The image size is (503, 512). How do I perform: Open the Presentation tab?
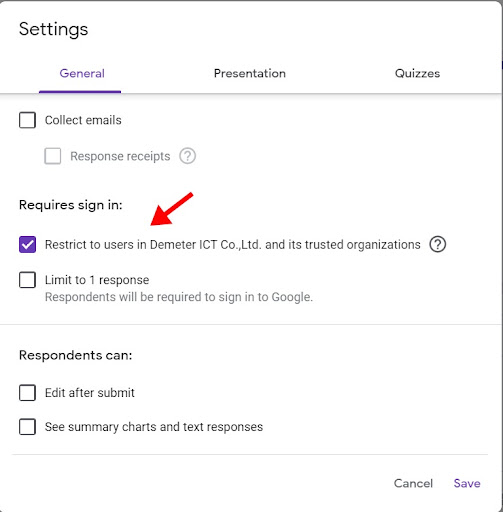(250, 73)
